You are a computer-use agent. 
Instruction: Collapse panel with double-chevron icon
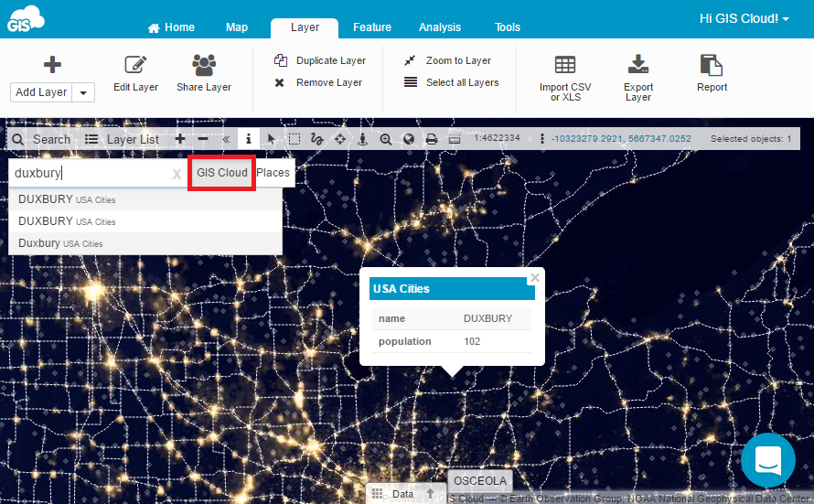tap(226, 139)
